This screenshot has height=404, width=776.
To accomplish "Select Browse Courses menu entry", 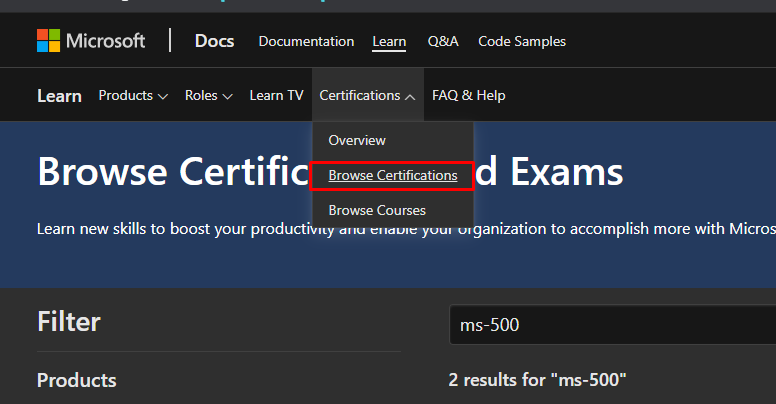I will 377,210.
